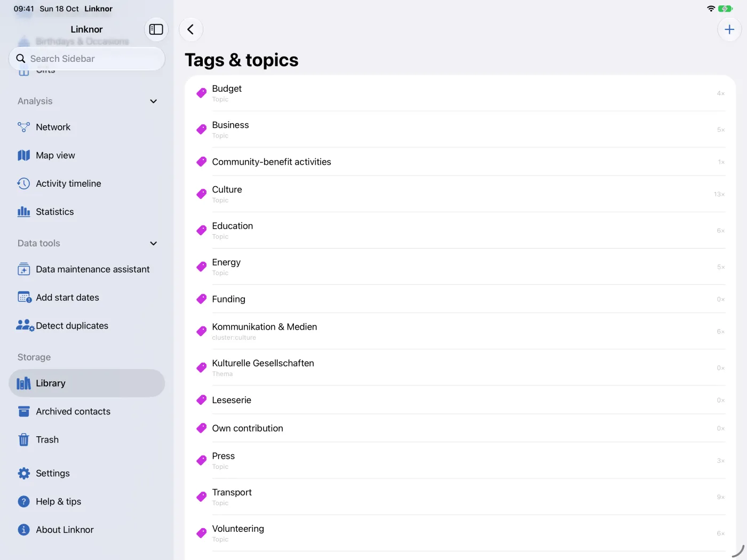Click the Settings gear icon
This screenshot has height=560, width=747.
click(23, 473)
